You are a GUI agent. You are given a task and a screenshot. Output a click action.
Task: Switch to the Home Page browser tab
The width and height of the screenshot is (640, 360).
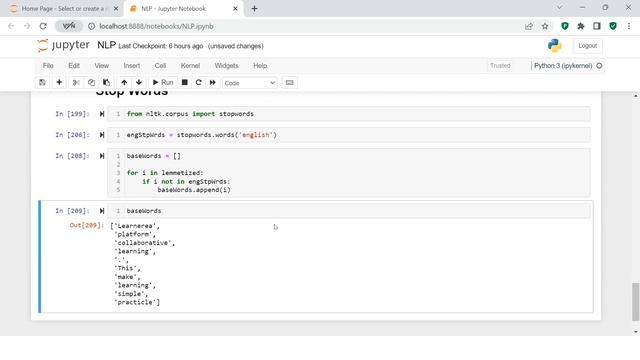click(x=63, y=9)
